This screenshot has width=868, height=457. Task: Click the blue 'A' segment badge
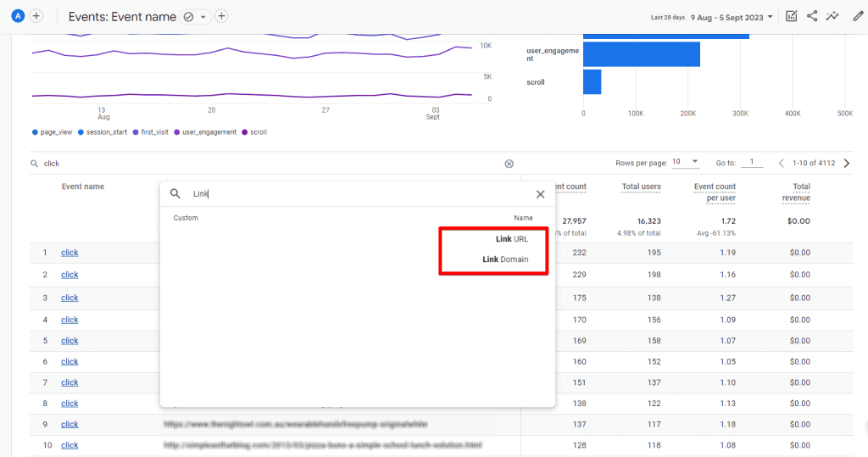click(18, 16)
